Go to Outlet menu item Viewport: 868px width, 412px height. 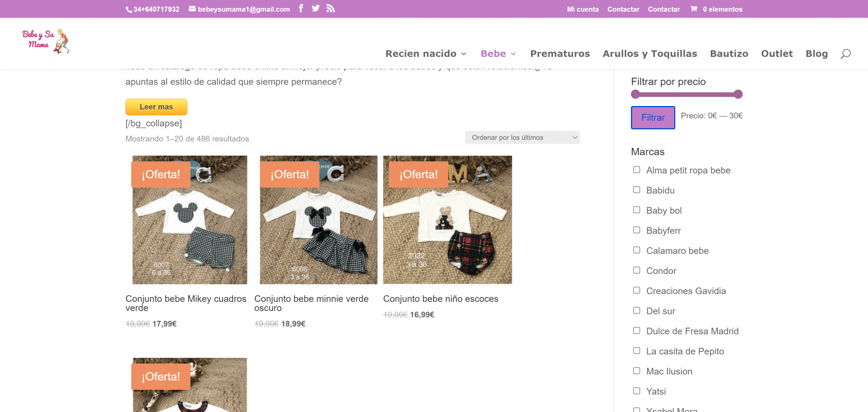pyautogui.click(x=777, y=54)
